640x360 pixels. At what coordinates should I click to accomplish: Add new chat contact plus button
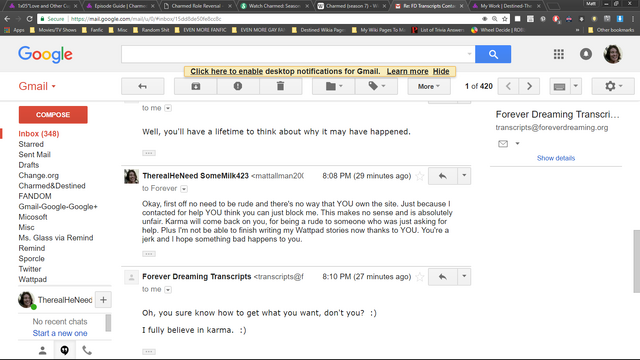(103, 300)
